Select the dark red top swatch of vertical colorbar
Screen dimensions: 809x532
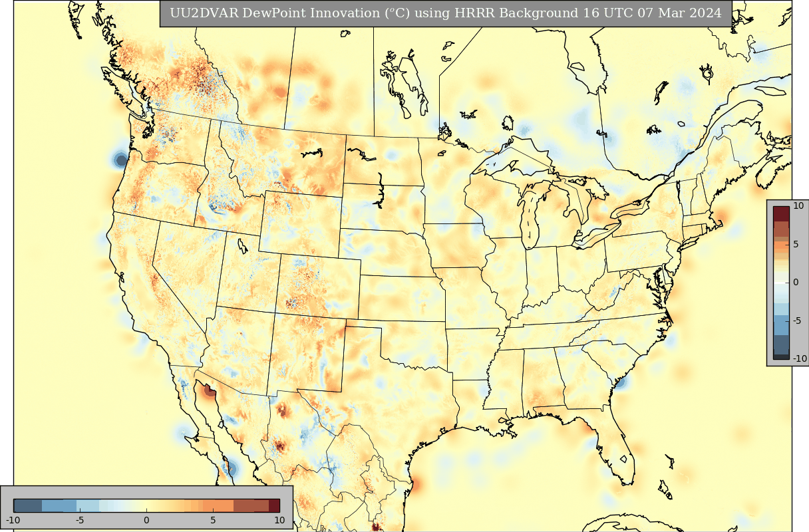(781, 213)
